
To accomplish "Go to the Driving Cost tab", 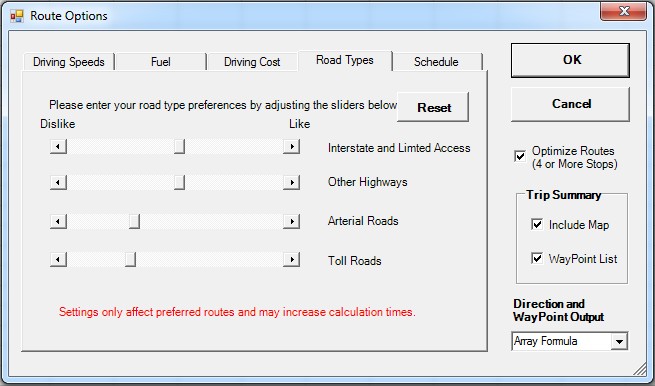I will 252,62.
